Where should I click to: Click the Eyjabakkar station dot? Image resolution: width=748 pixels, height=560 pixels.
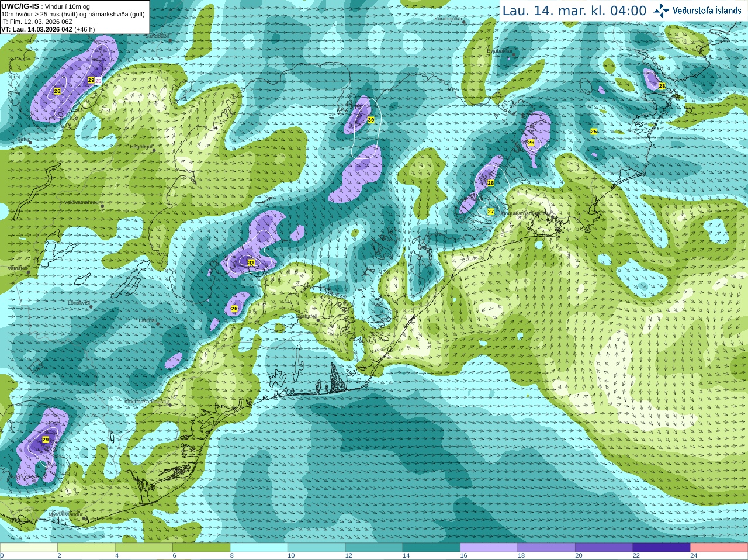click(514, 54)
